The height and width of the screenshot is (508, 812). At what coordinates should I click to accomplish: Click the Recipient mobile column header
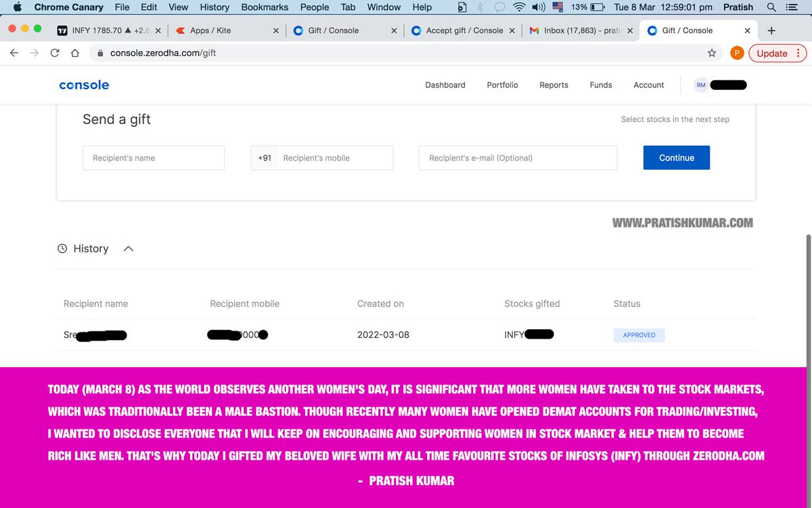pos(244,303)
